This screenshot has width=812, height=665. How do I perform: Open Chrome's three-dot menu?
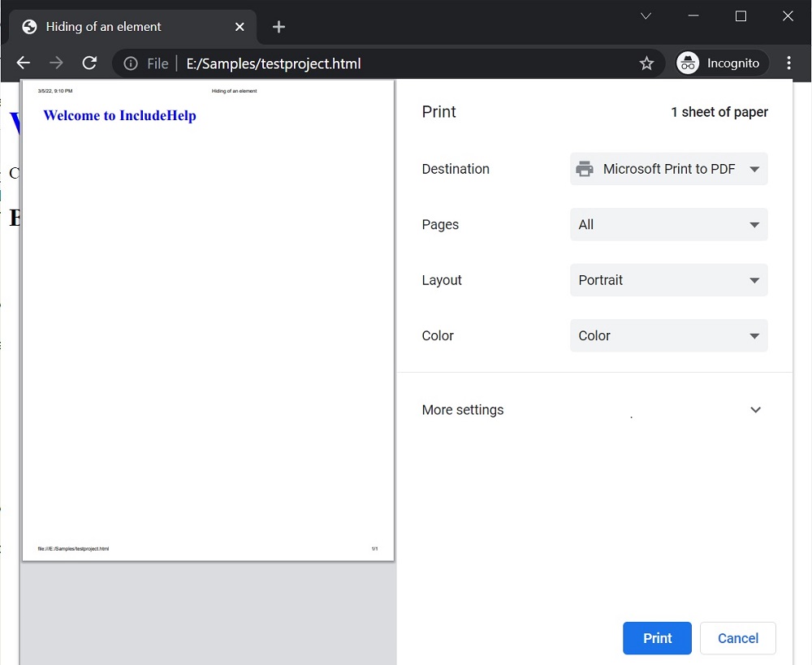[788, 63]
